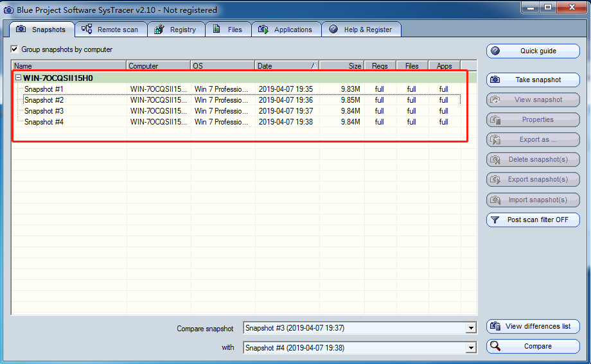This screenshot has height=364, width=591.
Task: Click the Export as button icon
Action: 495,140
